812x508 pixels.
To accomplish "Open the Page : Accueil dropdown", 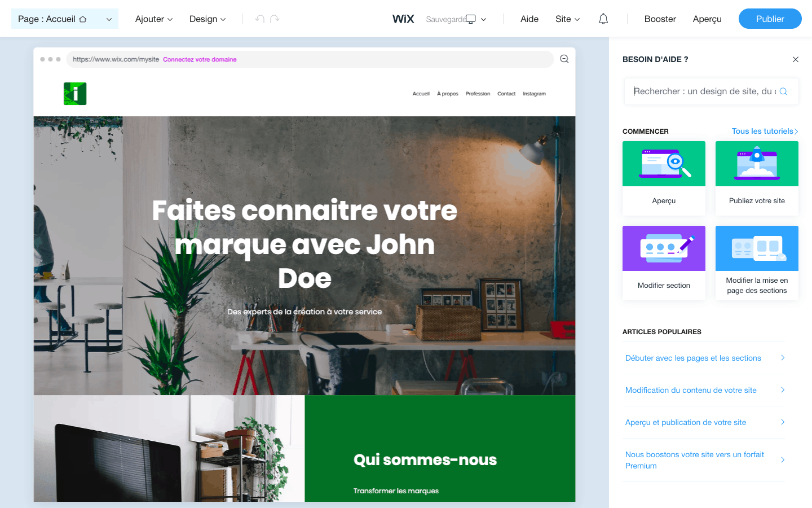I will [65, 19].
